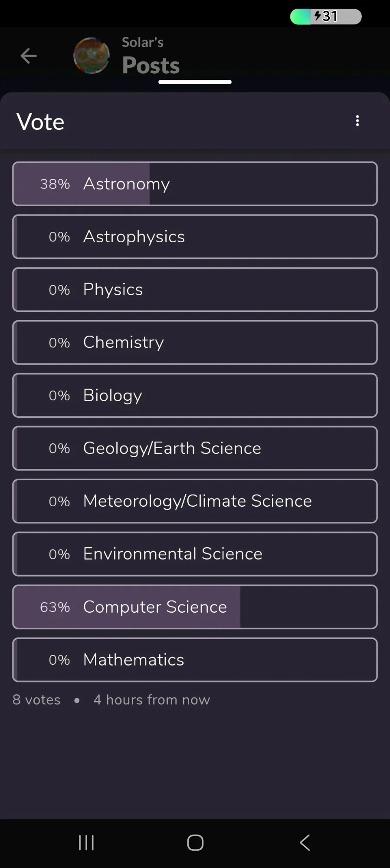Vote for the Astronomy option
390x868 pixels.
point(195,184)
